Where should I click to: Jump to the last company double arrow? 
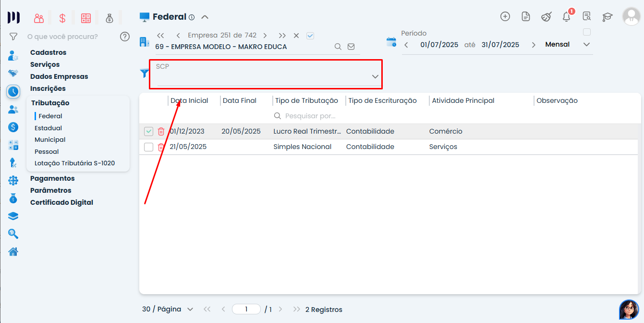[x=282, y=36]
